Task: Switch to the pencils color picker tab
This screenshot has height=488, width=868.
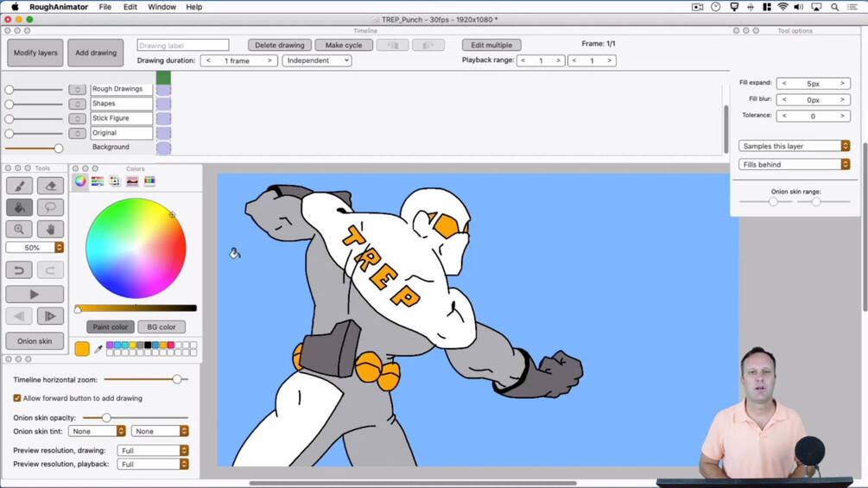Action: [x=149, y=181]
